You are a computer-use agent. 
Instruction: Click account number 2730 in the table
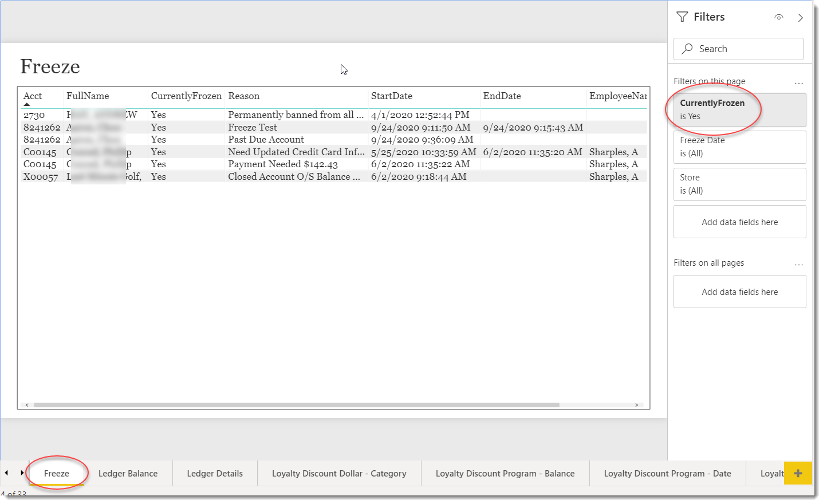coord(34,115)
